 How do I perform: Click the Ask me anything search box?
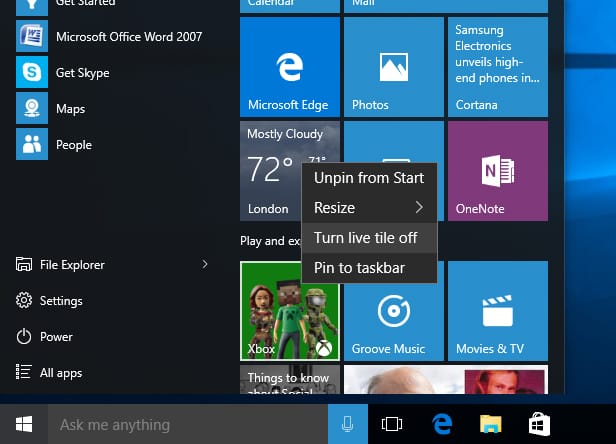pos(188,424)
